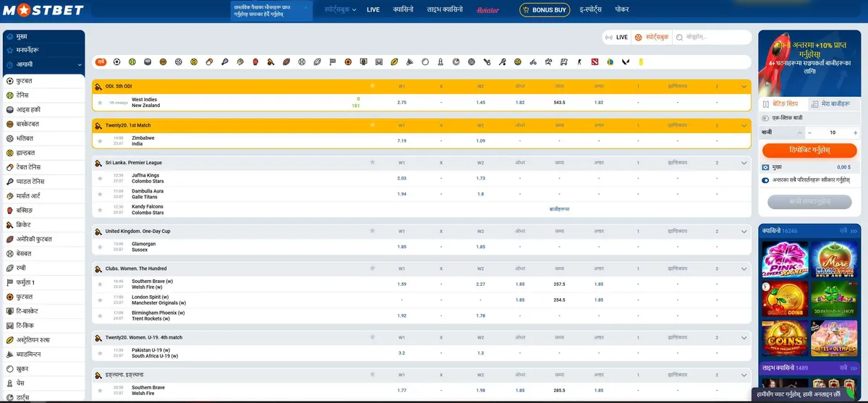The height and width of the screenshot is (403, 868).
Task: Click the tennis ball icon in sports filter row
Action: tap(132, 62)
